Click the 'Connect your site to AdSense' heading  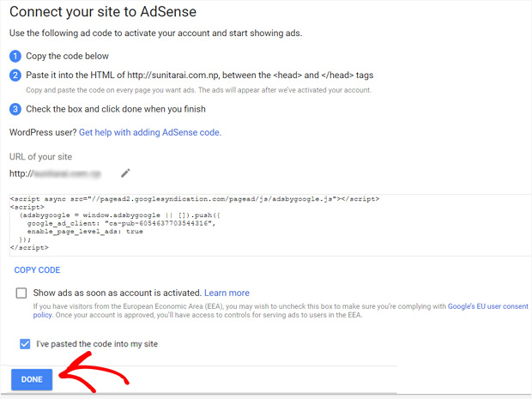[x=103, y=12]
